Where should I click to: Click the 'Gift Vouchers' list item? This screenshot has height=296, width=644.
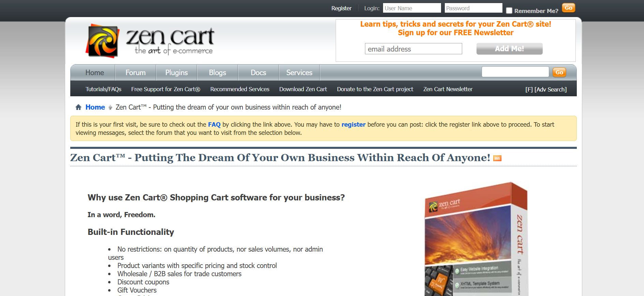137,290
